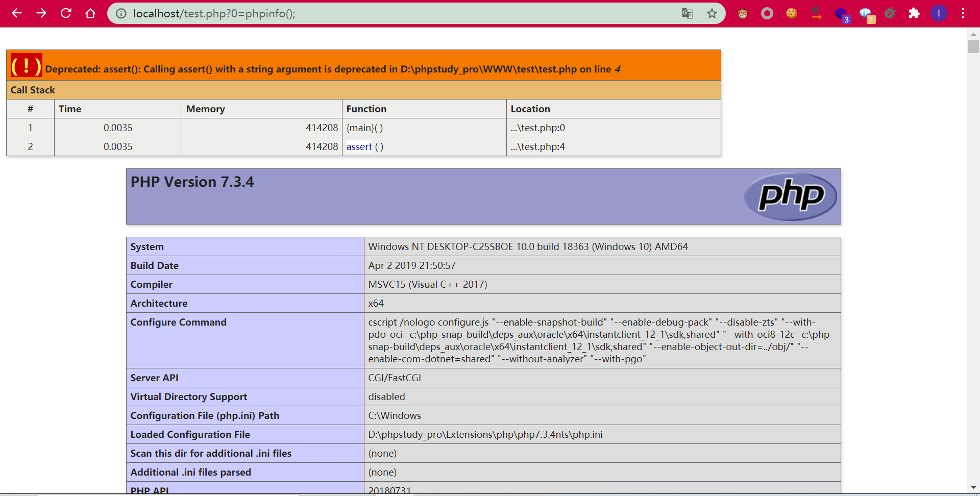The image size is (980, 496).
Task: Select the Loaded Configuration File label
Action: tap(245, 434)
